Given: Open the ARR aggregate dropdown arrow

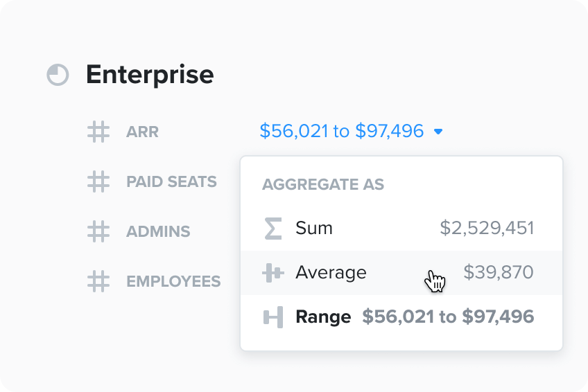Looking at the screenshot, I should pos(438,132).
